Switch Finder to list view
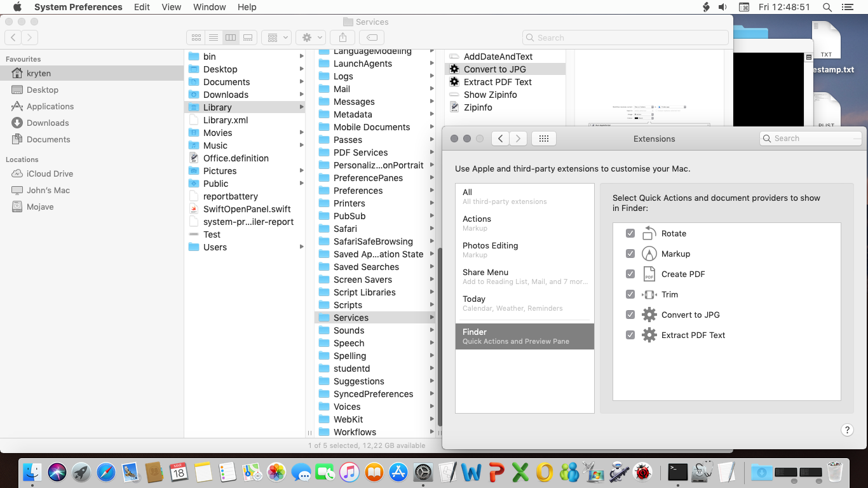The width and height of the screenshot is (868, 488). pyautogui.click(x=214, y=37)
